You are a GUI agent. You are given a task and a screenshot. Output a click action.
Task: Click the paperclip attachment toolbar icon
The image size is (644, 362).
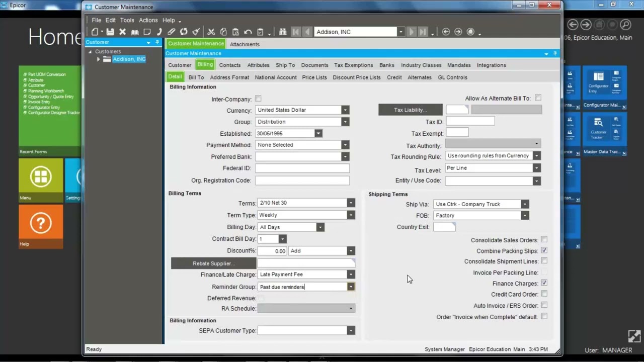172,32
